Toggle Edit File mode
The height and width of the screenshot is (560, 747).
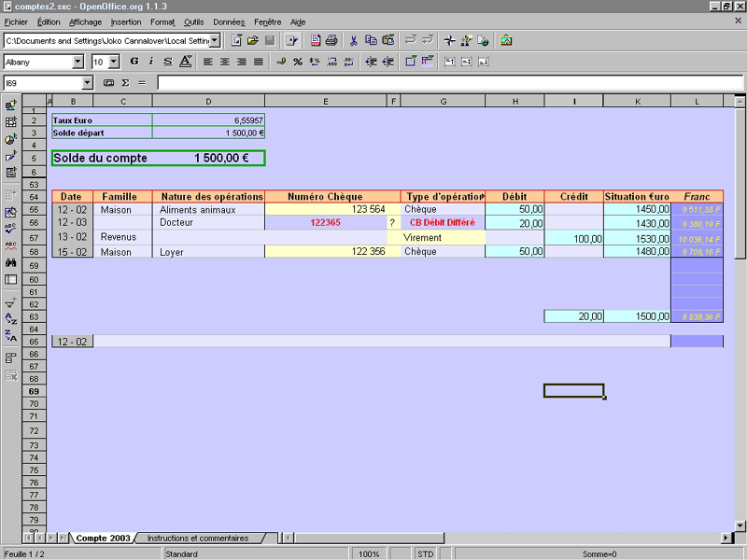coord(292,40)
